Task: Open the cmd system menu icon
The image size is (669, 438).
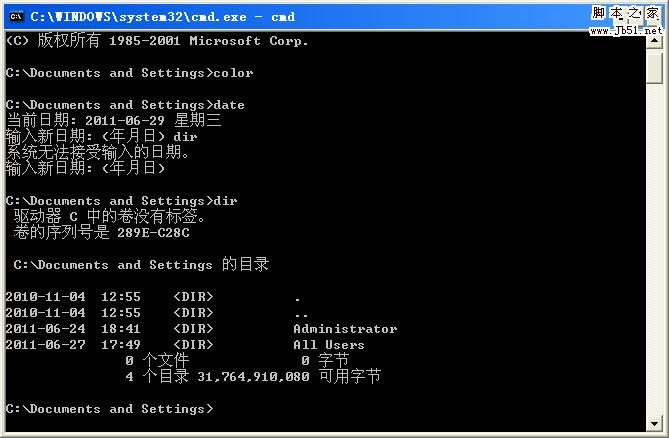Action: [16, 17]
